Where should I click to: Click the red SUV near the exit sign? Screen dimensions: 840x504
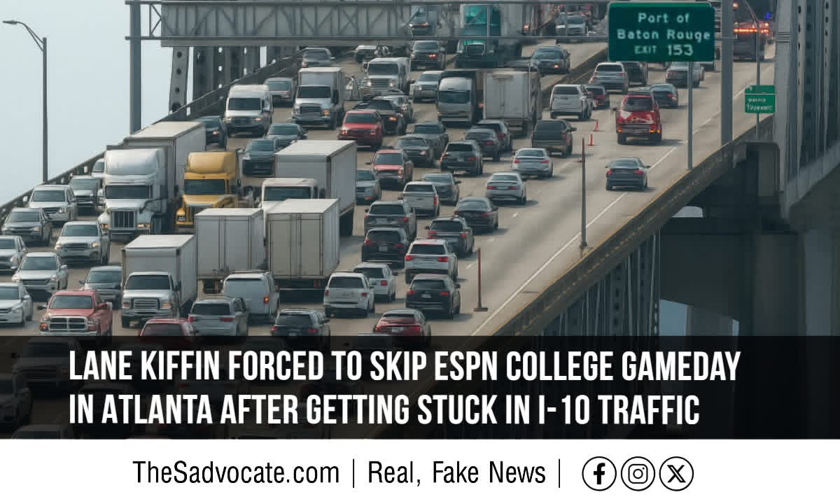[638, 118]
